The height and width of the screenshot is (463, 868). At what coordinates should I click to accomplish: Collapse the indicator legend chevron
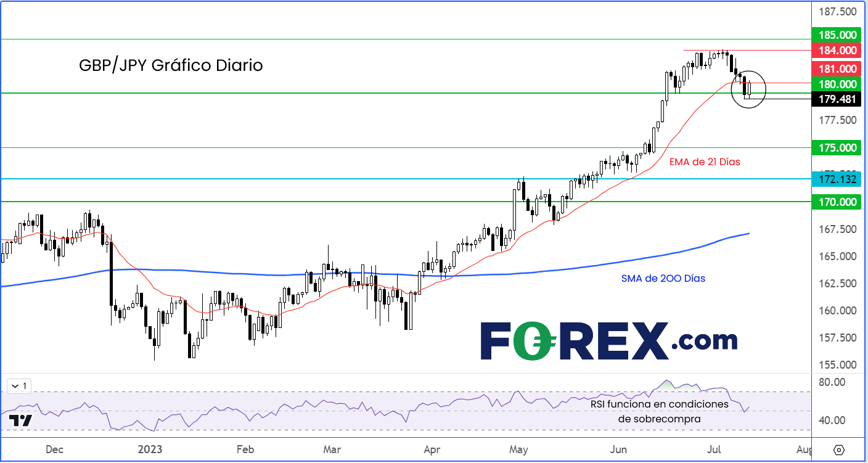[15, 386]
